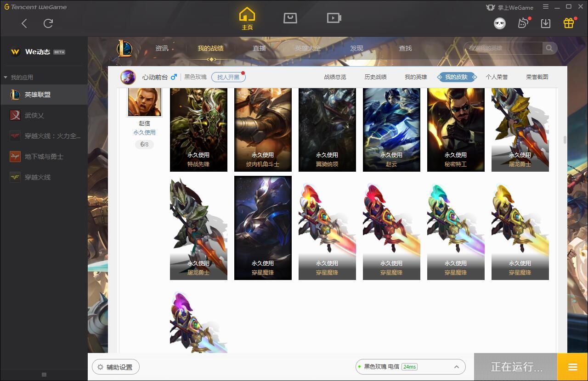The width and height of the screenshot is (588, 381).
Task: Click the 6/8 skin count badge
Action: coord(144,145)
